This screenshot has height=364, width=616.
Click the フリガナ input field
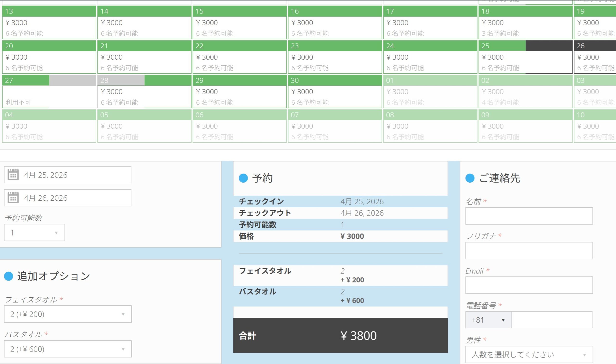529,251
